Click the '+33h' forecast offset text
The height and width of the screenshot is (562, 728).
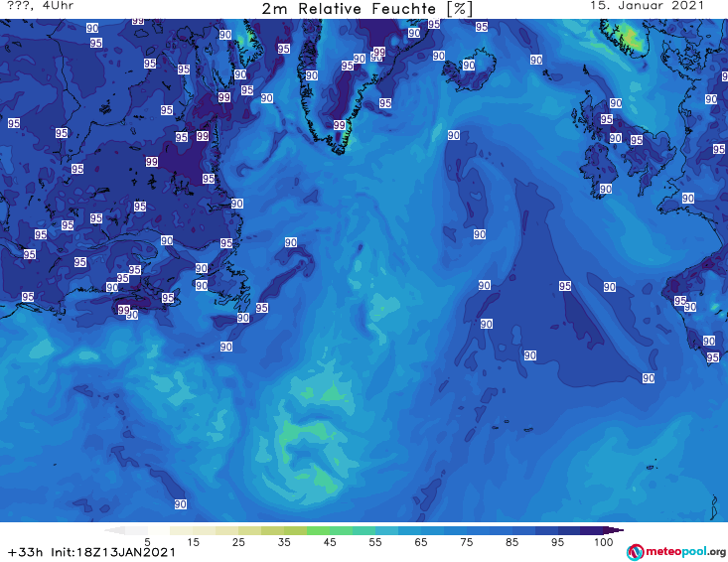pyautogui.click(x=25, y=552)
